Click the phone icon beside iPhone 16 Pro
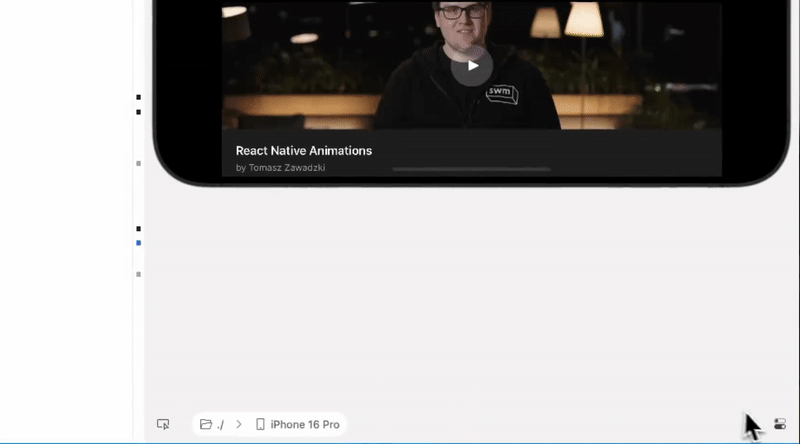This screenshot has height=444, width=800. 261,424
